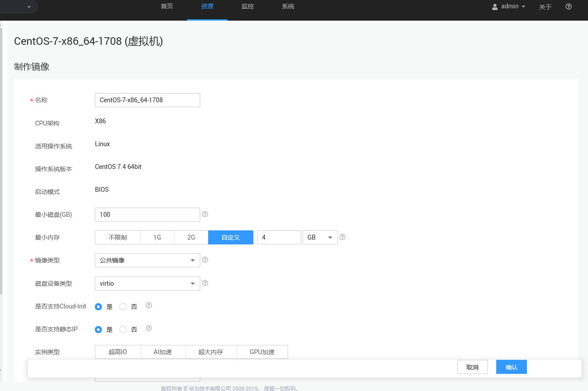The height and width of the screenshot is (391, 588).
Task: Choose 不限制 for minimum memory
Action: click(118, 237)
